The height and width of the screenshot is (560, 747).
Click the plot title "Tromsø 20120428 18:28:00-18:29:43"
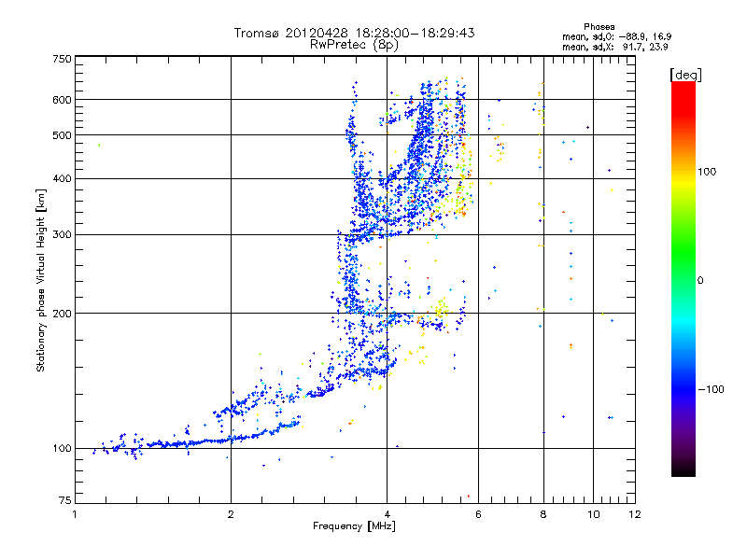tap(355, 33)
